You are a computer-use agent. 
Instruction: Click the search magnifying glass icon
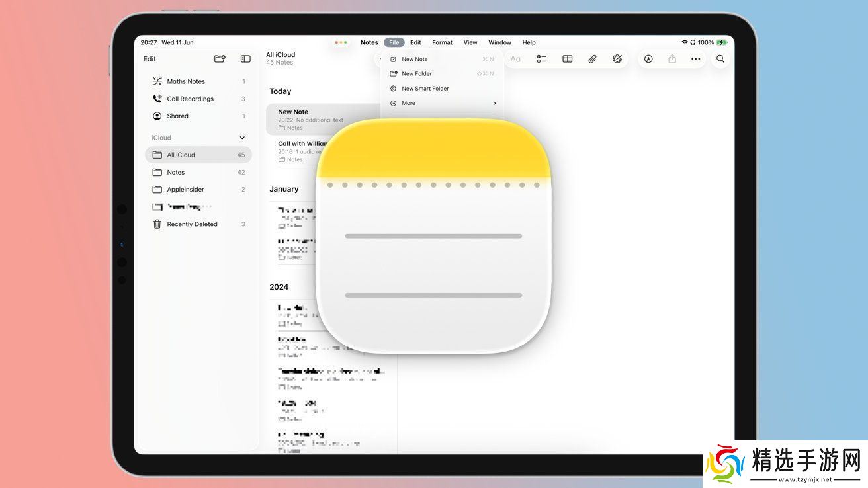click(x=720, y=59)
